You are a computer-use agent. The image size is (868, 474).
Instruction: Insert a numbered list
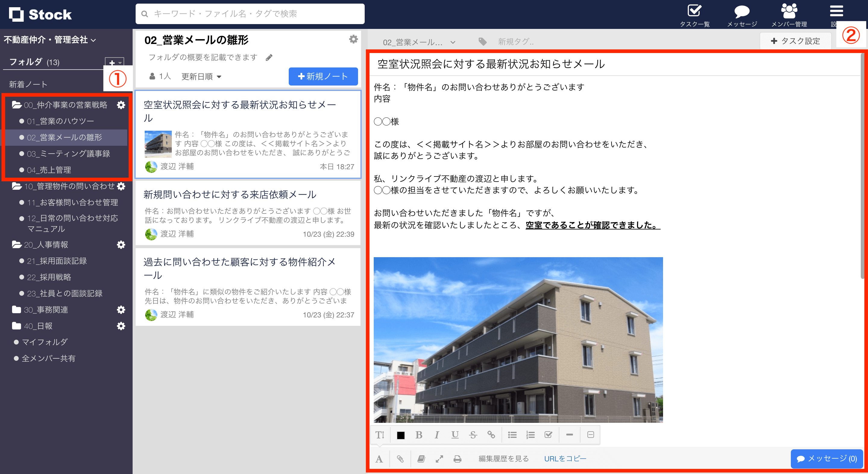point(530,435)
